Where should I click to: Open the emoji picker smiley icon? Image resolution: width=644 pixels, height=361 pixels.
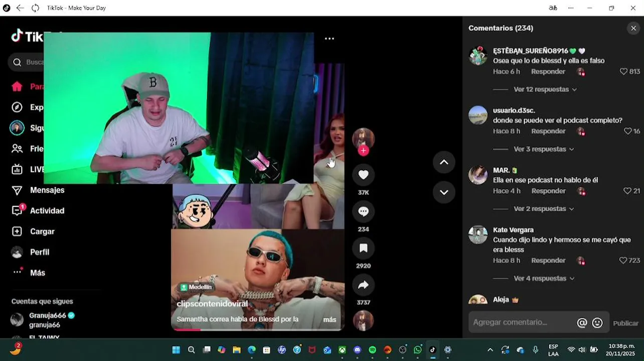tap(597, 323)
